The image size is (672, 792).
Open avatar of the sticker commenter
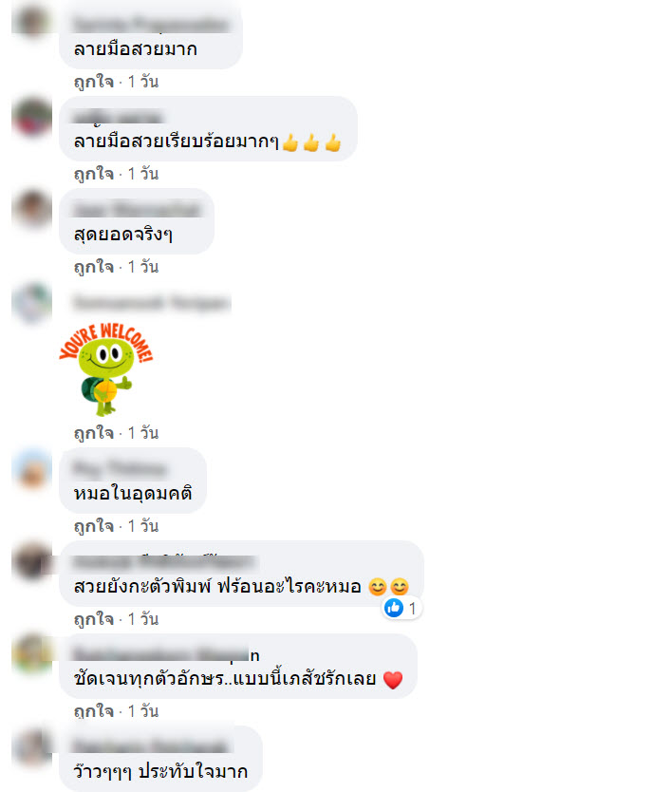point(32,303)
